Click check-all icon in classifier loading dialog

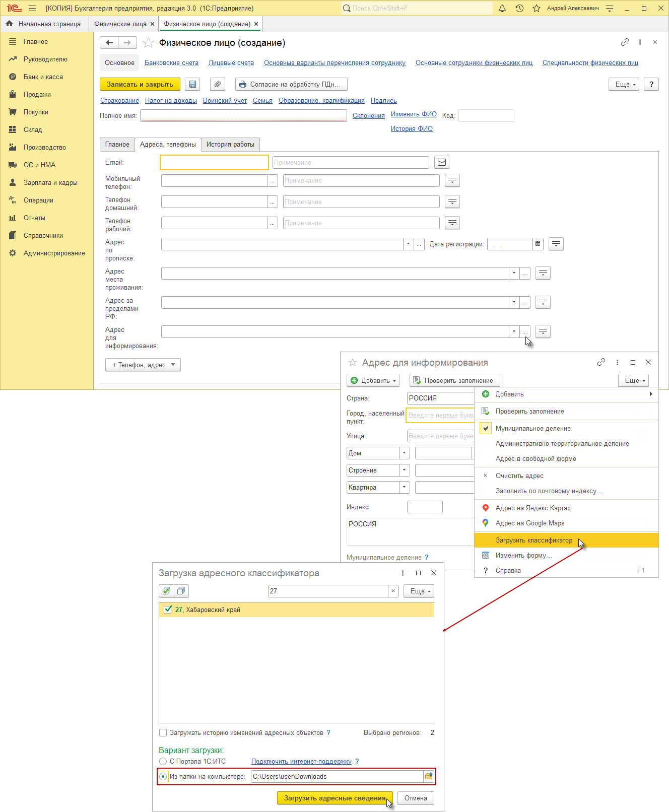(166, 591)
